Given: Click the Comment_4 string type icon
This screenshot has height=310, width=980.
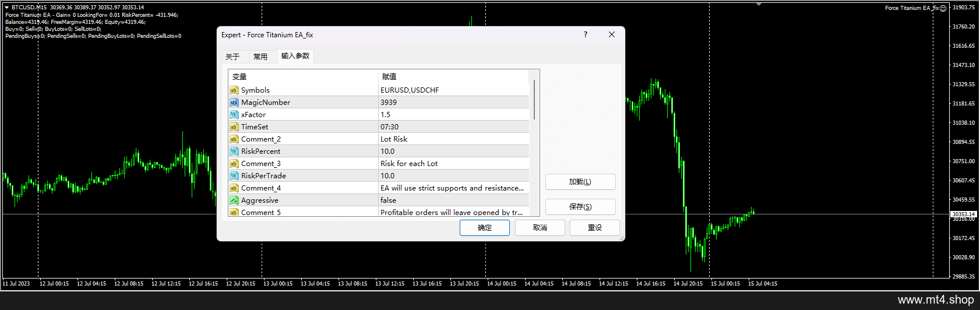Looking at the screenshot, I should point(234,188).
